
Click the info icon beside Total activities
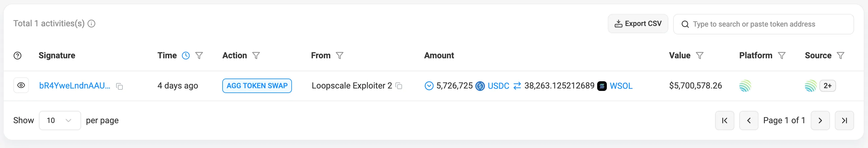click(91, 24)
